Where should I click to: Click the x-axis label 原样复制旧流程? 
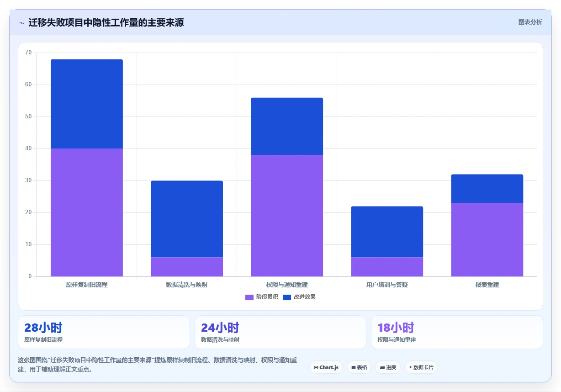click(87, 285)
